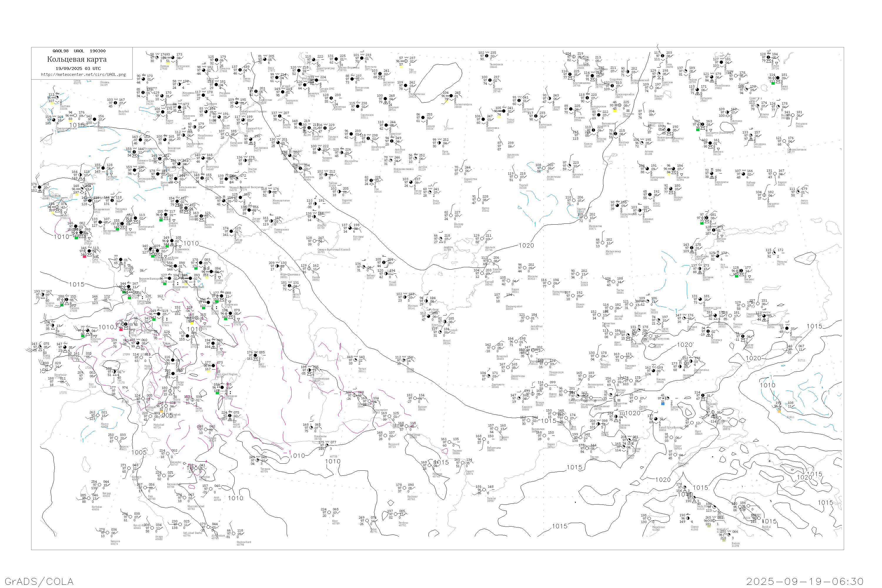This screenshot has width=882, height=588.
Task: Click the Тараз 38341 station label
Action: (665, 330)
